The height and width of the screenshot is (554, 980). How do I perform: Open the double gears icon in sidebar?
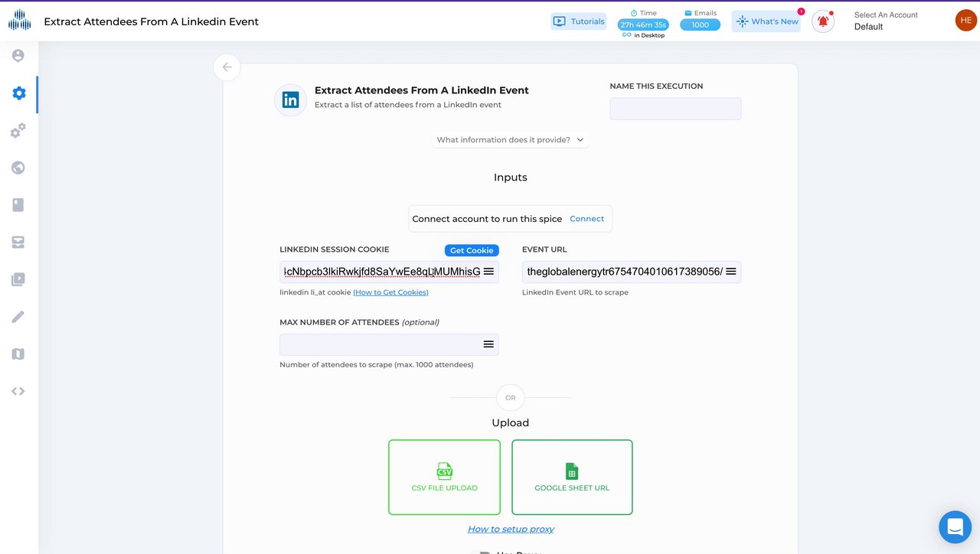point(18,131)
